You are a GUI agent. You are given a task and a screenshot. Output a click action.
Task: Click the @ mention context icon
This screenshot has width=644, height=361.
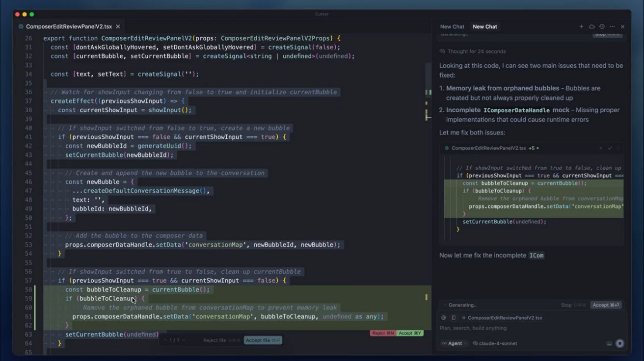click(x=444, y=318)
